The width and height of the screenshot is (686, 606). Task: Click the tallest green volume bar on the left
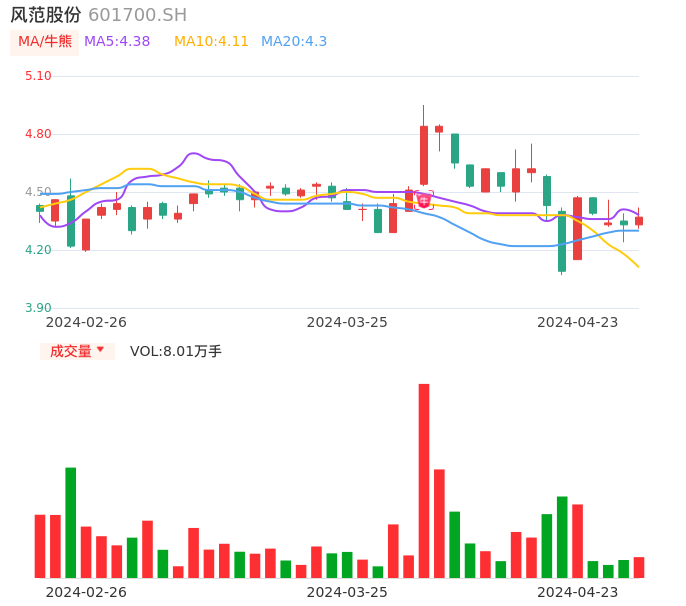[70, 522]
